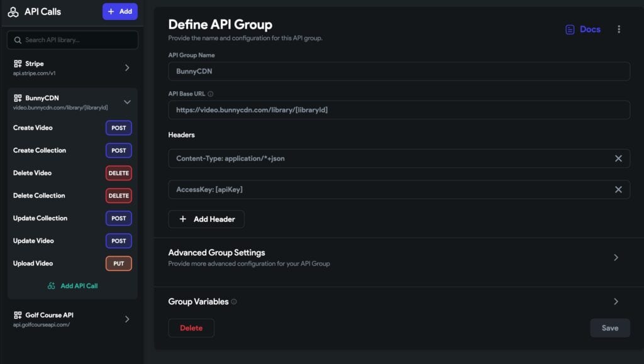The image size is (644, 364).
Task: Click the API Calls logo icon
Action: pos(13,12)
